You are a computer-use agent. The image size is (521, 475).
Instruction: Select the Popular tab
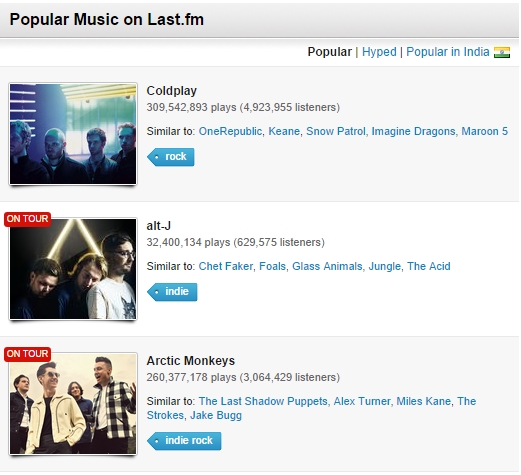click(x=329, y=52)
